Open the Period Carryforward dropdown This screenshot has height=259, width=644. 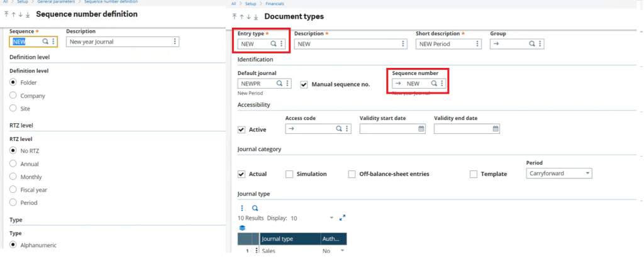click(559, 174)
